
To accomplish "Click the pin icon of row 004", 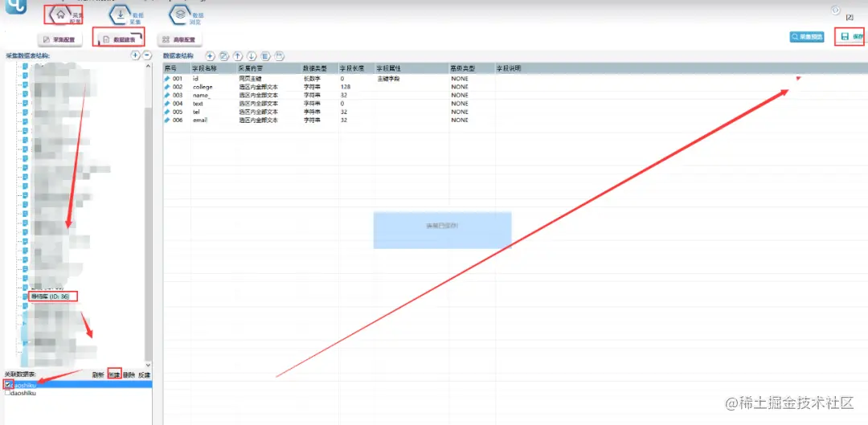I will click(168, 104).
